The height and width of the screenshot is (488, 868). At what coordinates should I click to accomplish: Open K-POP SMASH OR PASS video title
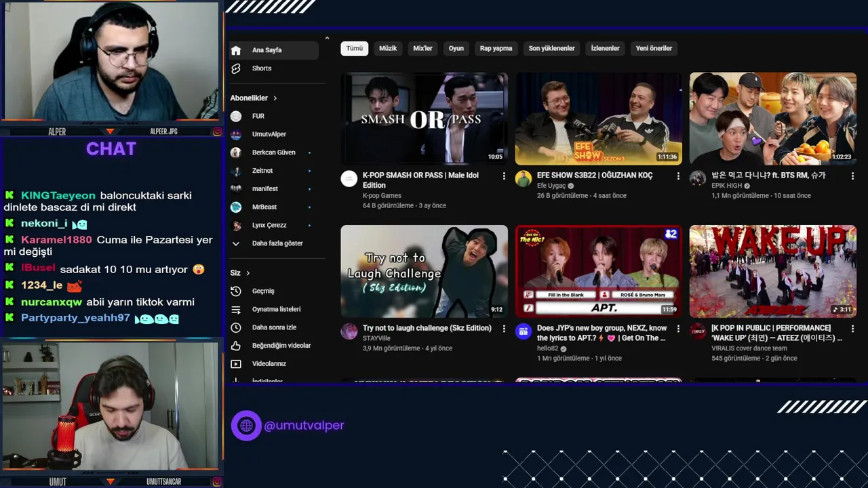[x=420, y=180]
